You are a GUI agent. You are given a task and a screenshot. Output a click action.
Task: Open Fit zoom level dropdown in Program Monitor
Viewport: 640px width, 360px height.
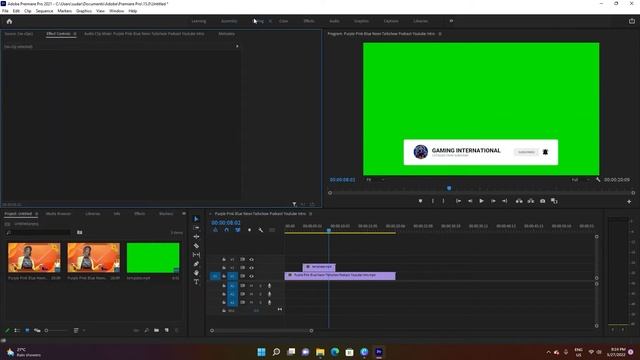(x=375, y=180)
